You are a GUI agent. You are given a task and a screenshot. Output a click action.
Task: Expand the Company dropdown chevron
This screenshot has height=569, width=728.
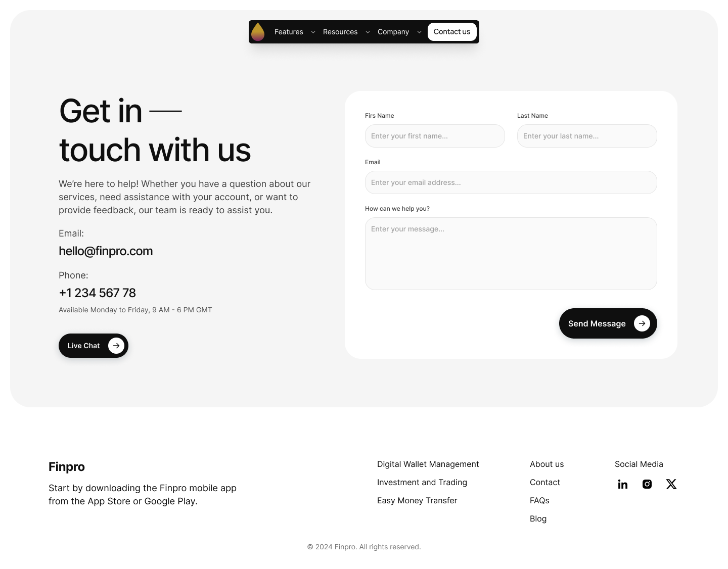tap(419, 32)
